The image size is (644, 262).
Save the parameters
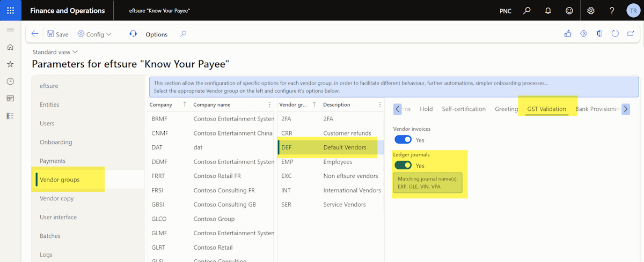click(57, 34)
